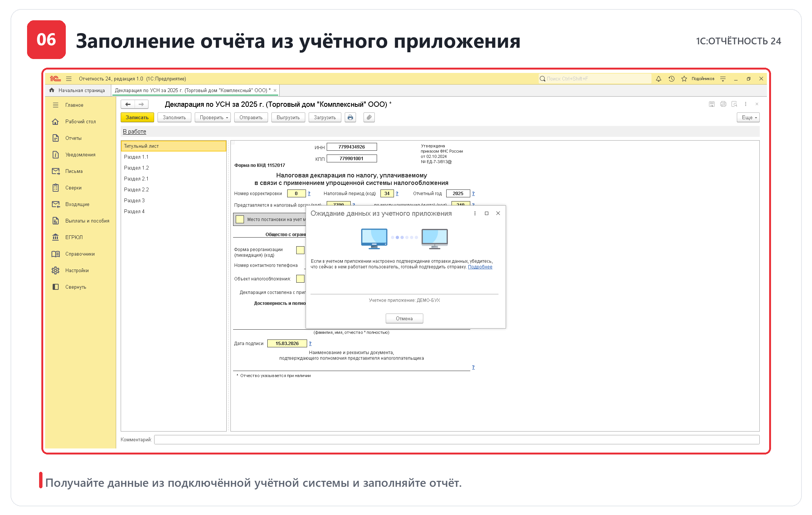Open the Подробнее link in dialog

(480, 267)
